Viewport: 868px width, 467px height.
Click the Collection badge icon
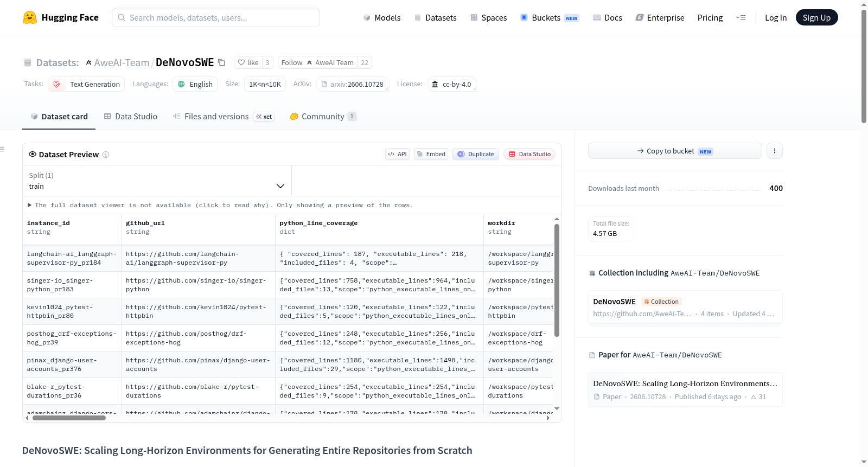pyautogui.click(x=647, y=302)
